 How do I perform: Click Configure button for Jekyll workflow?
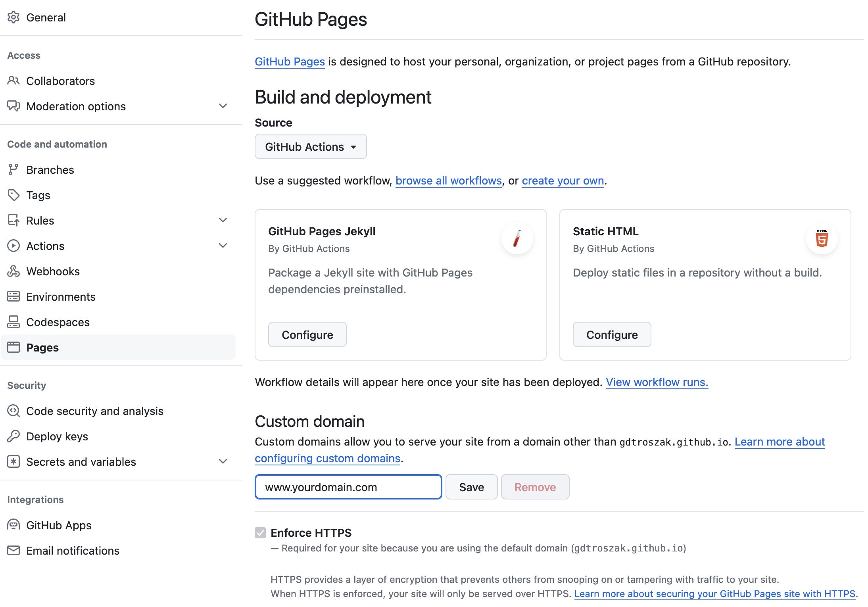[307, 334]
